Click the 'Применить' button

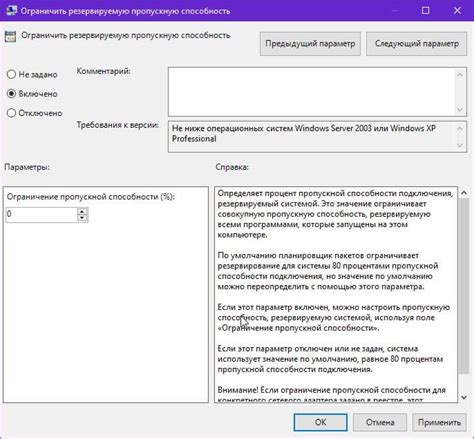(x=439, y=422)
